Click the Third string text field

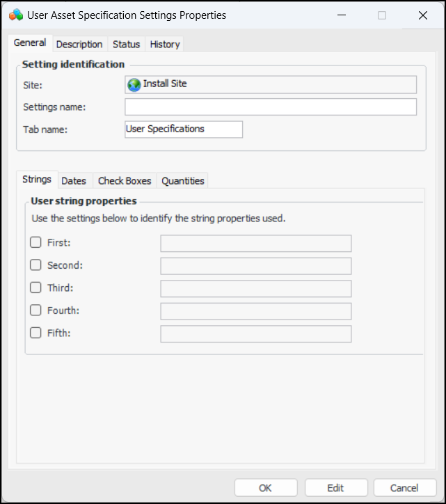[256, 288]
